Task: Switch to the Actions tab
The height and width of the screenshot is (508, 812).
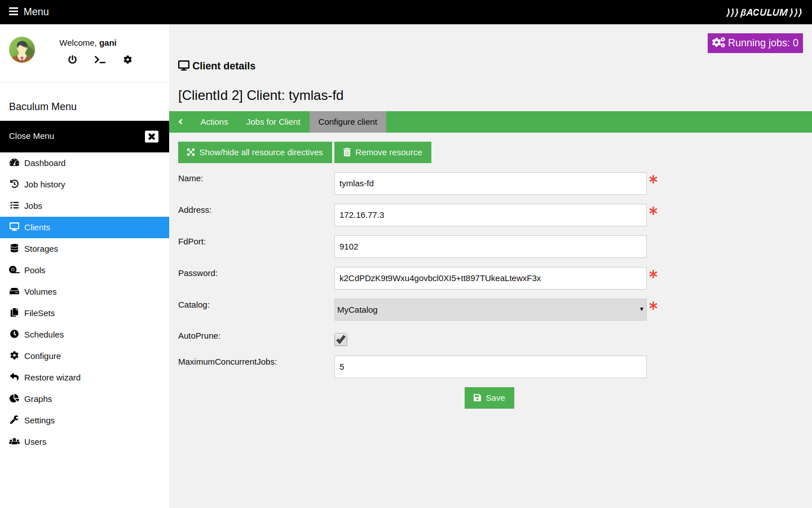Action: (214, 122)
